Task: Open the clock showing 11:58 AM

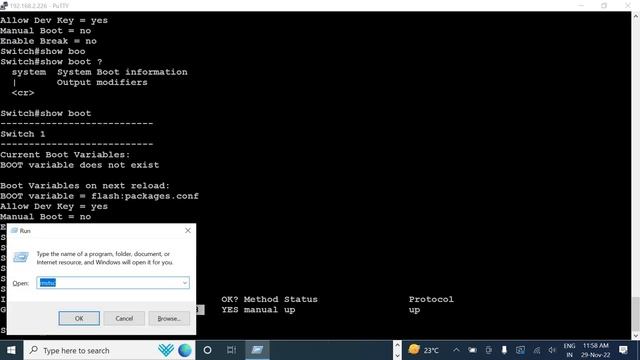Action: (596, 350)
